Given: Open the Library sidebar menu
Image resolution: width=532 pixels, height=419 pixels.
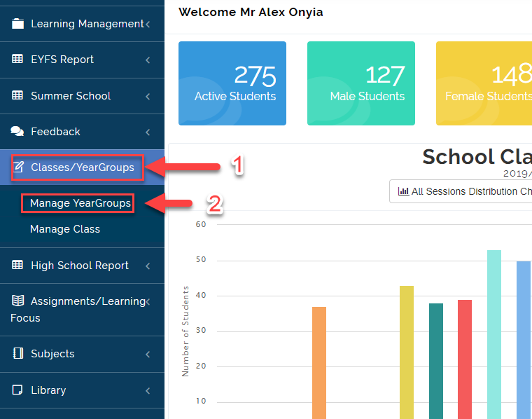Looking at the screenshot, I should tap(82, 390).
